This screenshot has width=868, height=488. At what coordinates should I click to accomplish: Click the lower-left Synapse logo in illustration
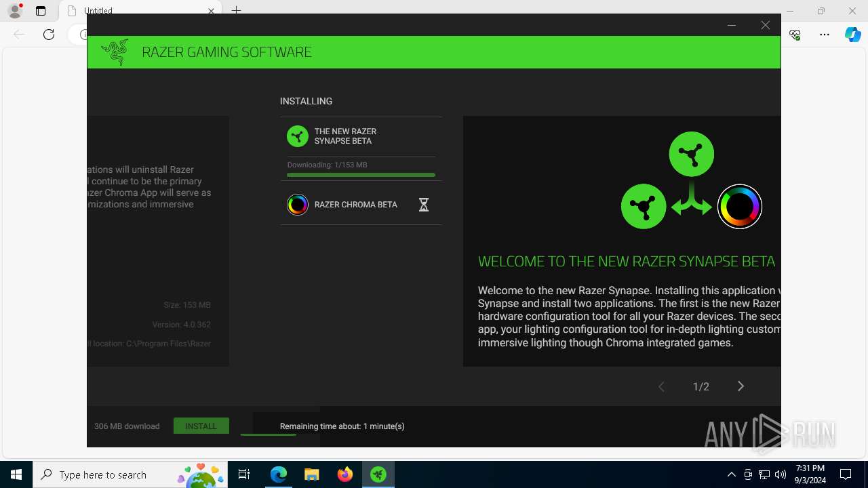click(644, 206)
